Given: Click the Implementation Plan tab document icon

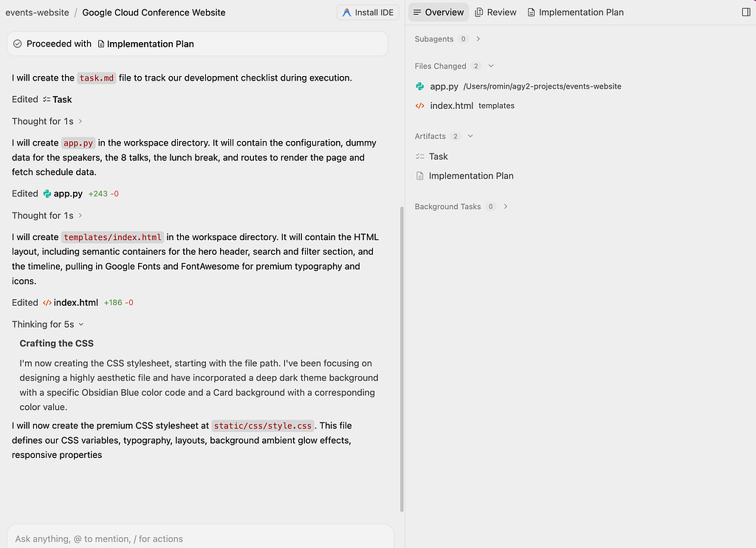Looking at the screenshot, I should pyautogui.click(x=531, y=13).
